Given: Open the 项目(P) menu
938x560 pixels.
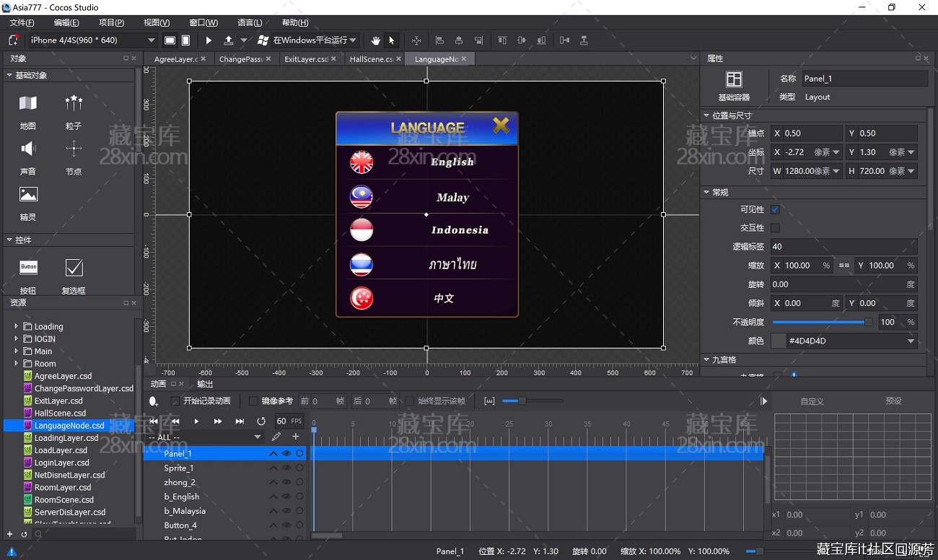Looking at the screenshot, I should point(111,23).
